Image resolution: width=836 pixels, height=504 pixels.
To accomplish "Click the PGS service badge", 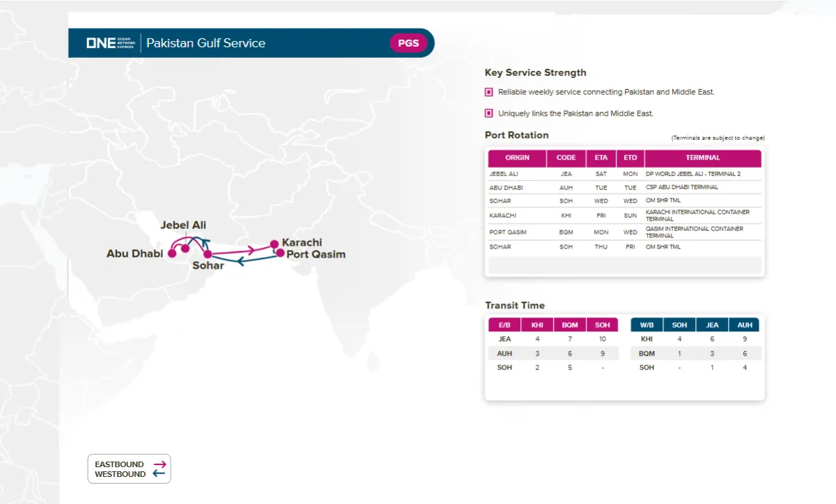I will [408, 43].
